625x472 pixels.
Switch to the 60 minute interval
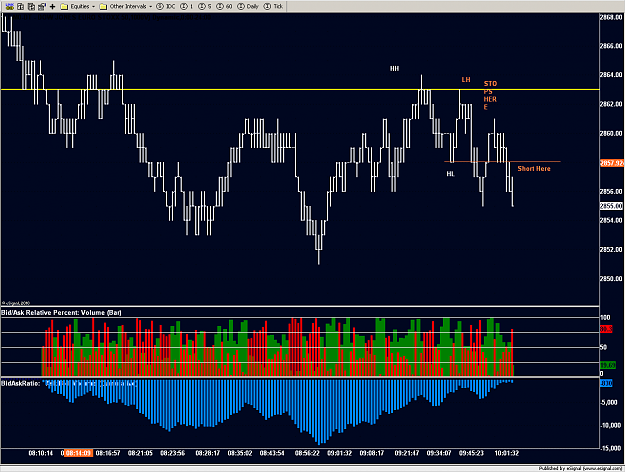224,6
